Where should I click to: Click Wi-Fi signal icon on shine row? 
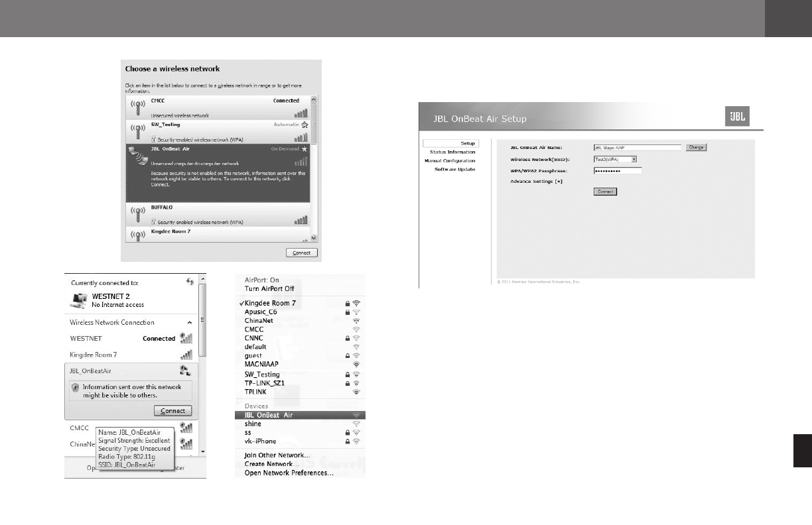(x=356, y=424)
